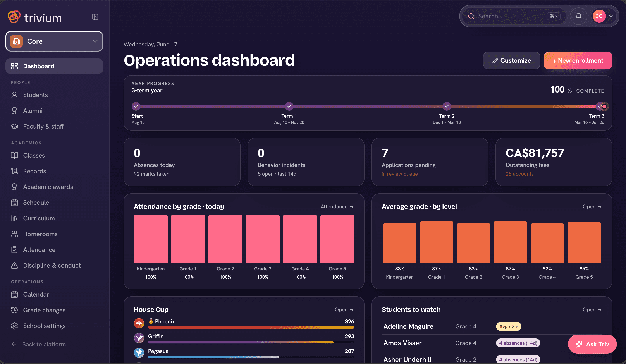Click the JC user avatar
The width and height of the screenshot is (626, 364).
coord(599,16)
